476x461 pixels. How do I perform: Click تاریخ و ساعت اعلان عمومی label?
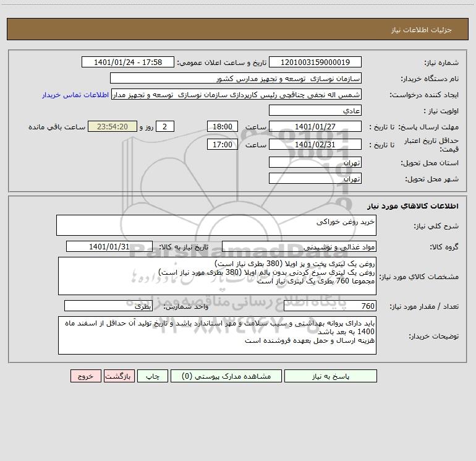click(x=222, y=62)
